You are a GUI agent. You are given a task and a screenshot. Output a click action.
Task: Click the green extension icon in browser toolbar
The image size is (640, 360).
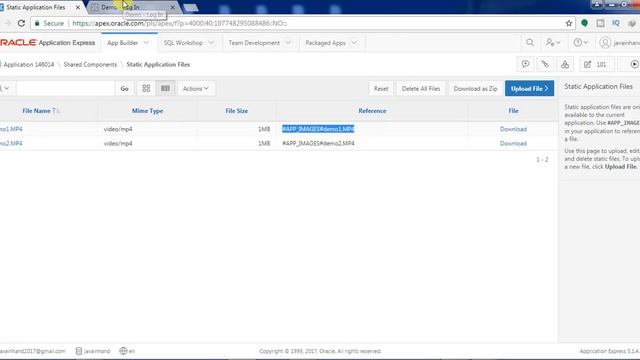(x=584, y=23)
